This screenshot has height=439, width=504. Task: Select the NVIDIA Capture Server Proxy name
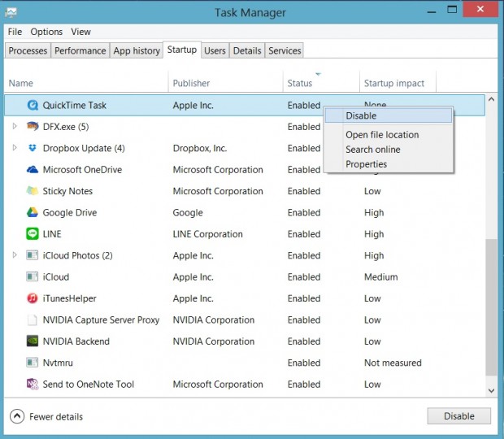101,319
